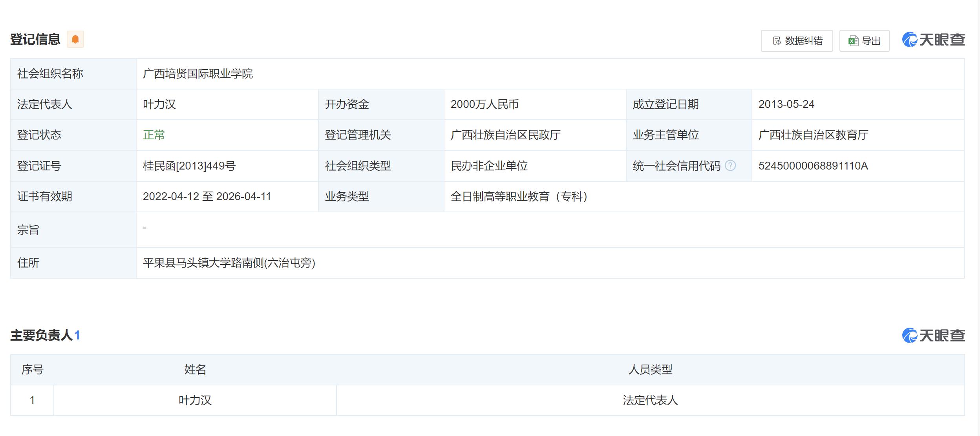Select organization name 广西培贤国际职业学院
Image resolution: width=980 pixels, height=436 pixels.
pos(198,74)
